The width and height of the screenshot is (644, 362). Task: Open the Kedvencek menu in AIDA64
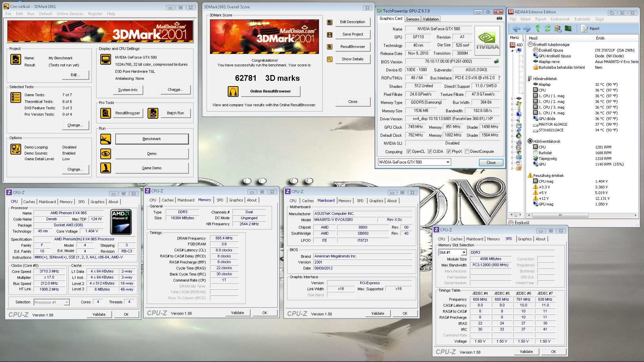click(x=560, y=19)
